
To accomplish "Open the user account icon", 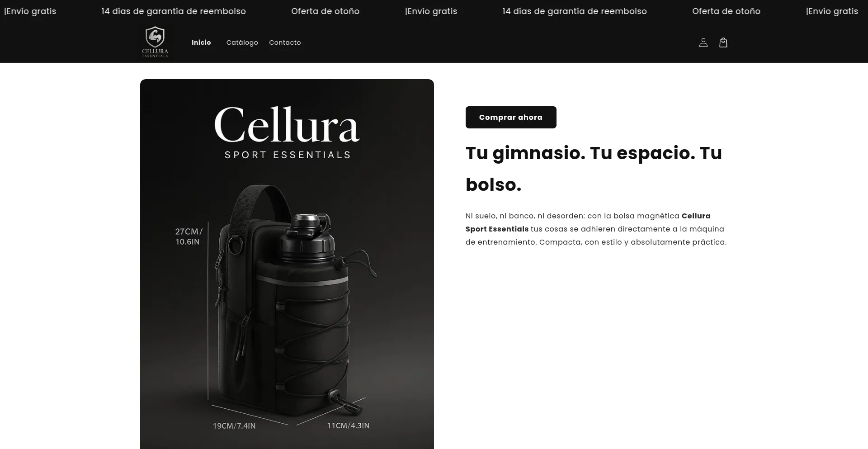I will 703,43.
